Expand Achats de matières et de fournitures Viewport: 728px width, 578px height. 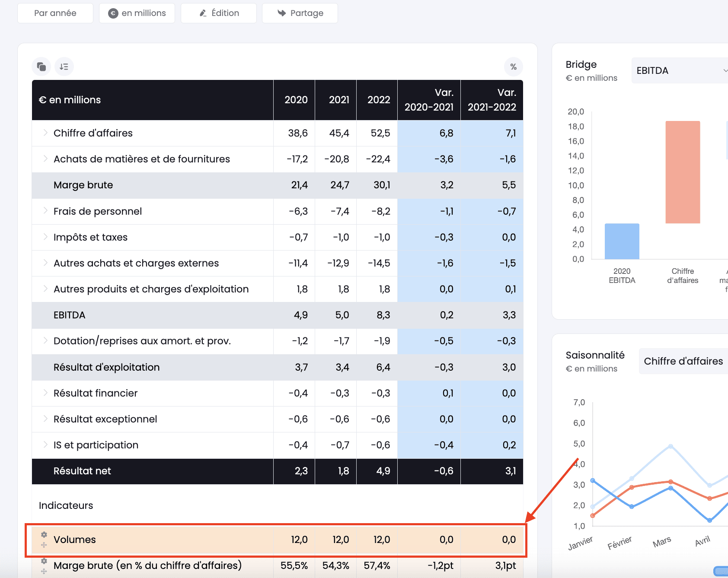tap(45, 159)
